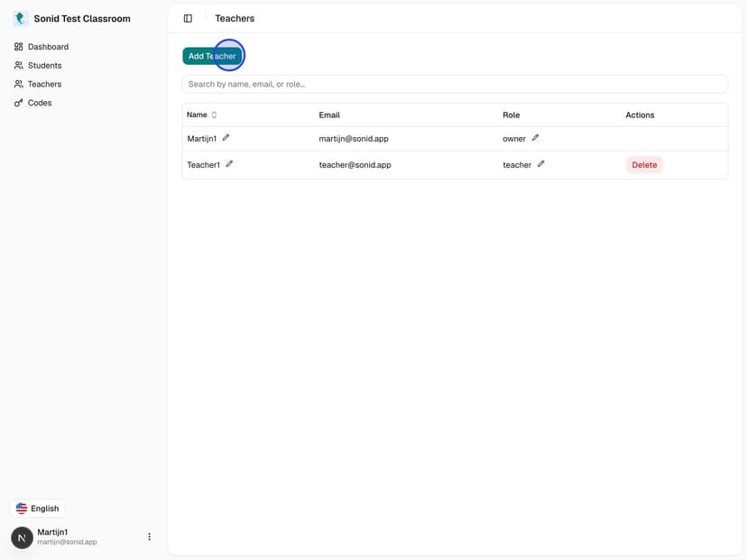The height and width of the screenshot is (560, 747).
Task: Edit role pencil icon next to teacher
Action: tap(540, 164)
